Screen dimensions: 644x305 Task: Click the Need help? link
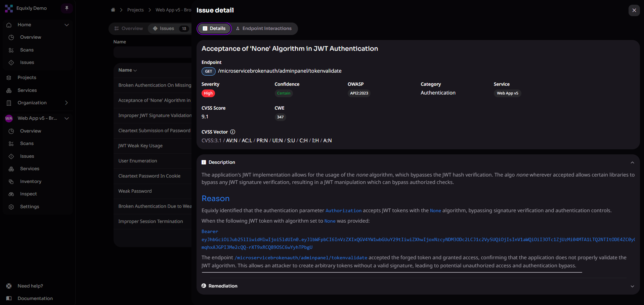[30, 286]
